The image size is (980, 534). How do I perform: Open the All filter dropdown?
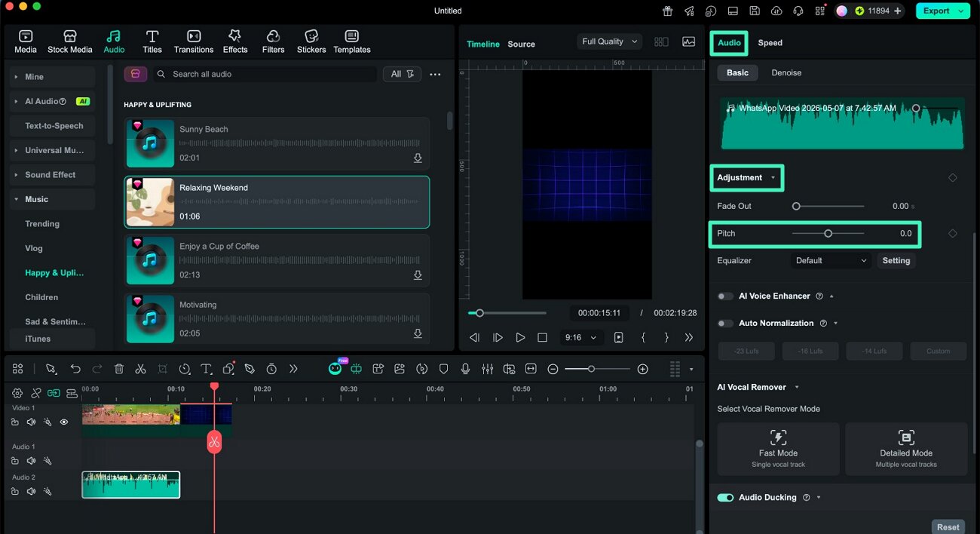pos(403,74)
